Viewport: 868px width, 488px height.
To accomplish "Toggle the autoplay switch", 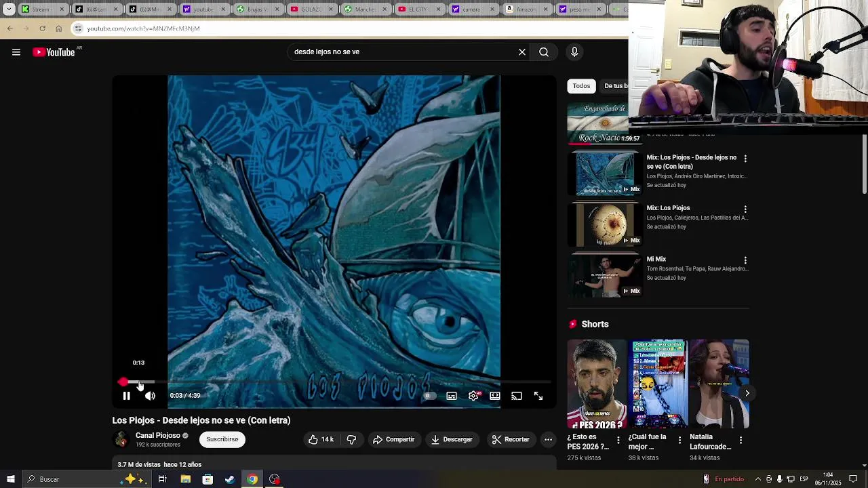I will coord(429,396).
